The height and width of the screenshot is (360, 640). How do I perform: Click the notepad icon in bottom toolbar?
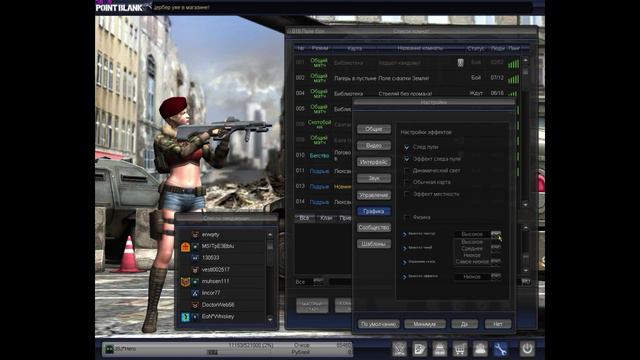(420, 349)
